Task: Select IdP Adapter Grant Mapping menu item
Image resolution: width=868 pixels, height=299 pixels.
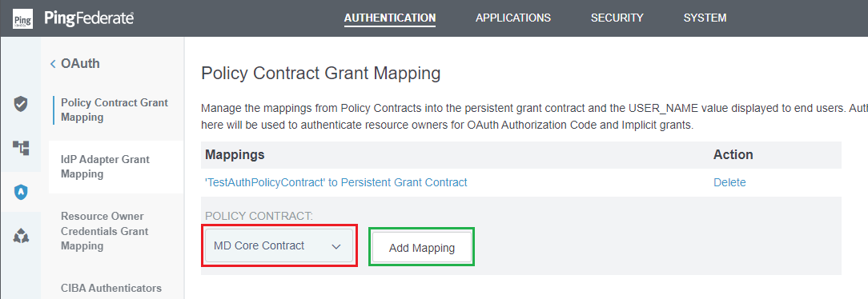Action: pyautogui.click(x=105, y=167)
